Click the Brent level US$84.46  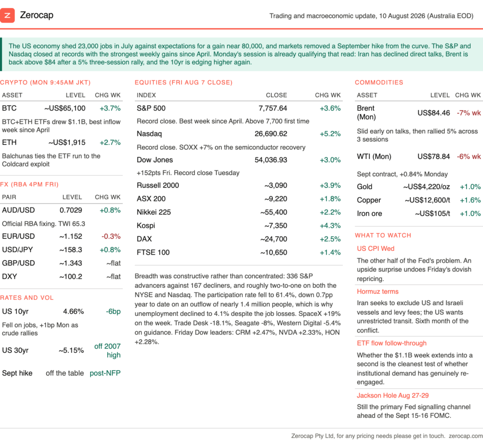coord(434,113)
